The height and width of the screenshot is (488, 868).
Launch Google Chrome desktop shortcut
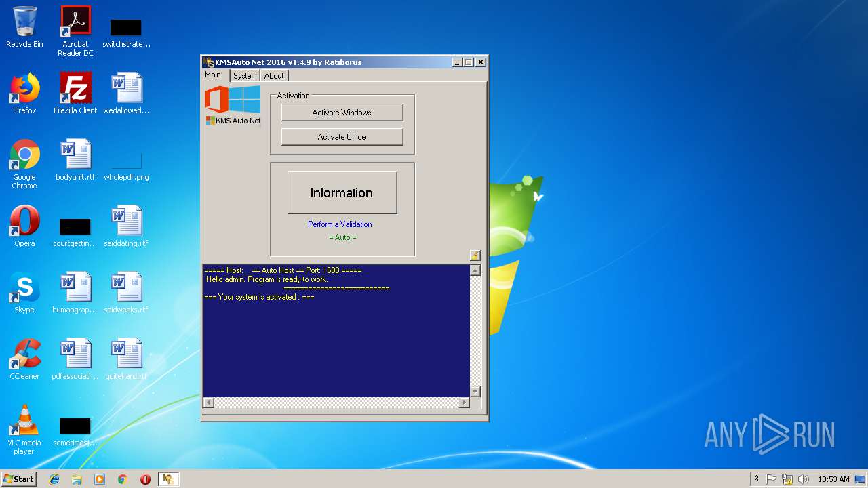pyautogui.click(x=24, y=164)
